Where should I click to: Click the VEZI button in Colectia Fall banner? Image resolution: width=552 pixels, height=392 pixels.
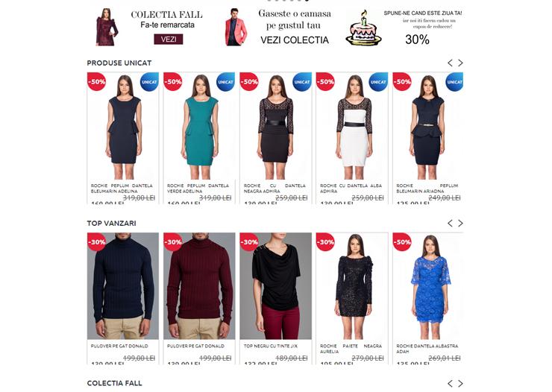169,39
